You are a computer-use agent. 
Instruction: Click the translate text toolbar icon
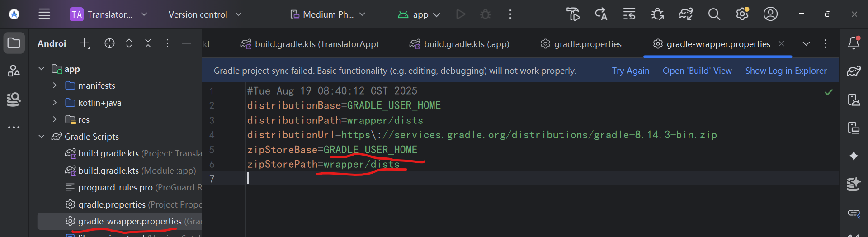pyautogui.click(x=601, y=14)
